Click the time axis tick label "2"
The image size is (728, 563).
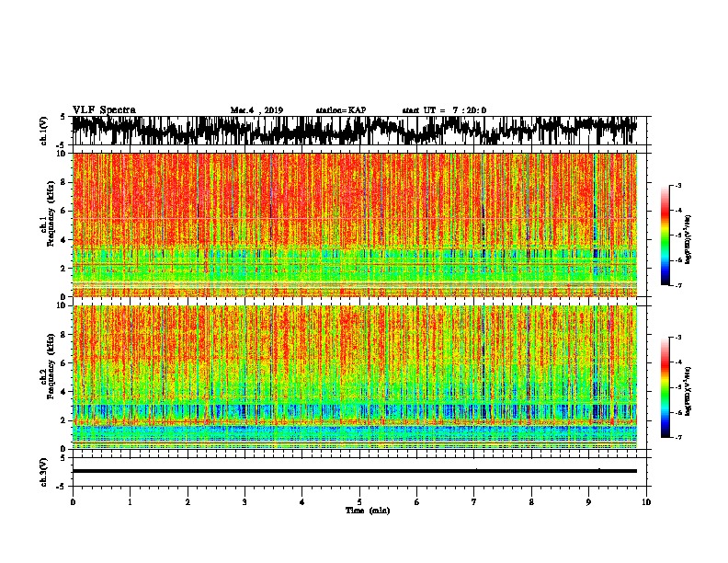point(188,502)
